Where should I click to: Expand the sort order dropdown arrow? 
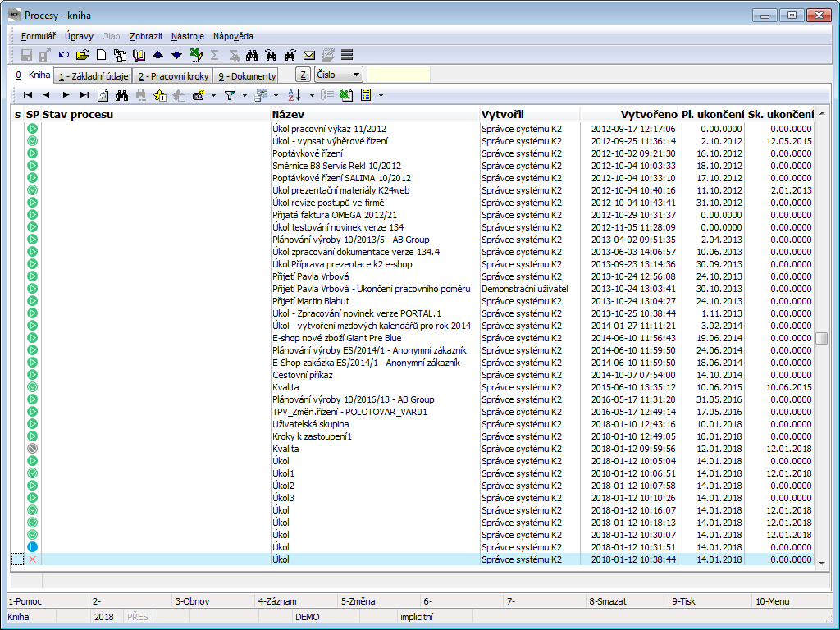tap(312, 95)
